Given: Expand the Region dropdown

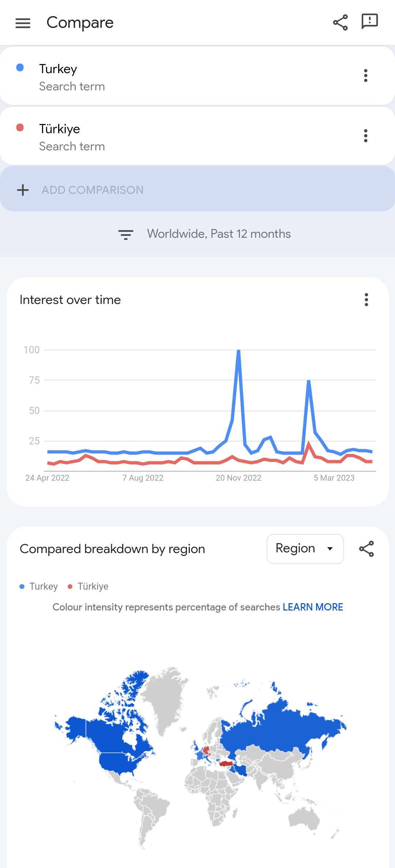Looking at the screenshot, I should [x=305, y=549].
